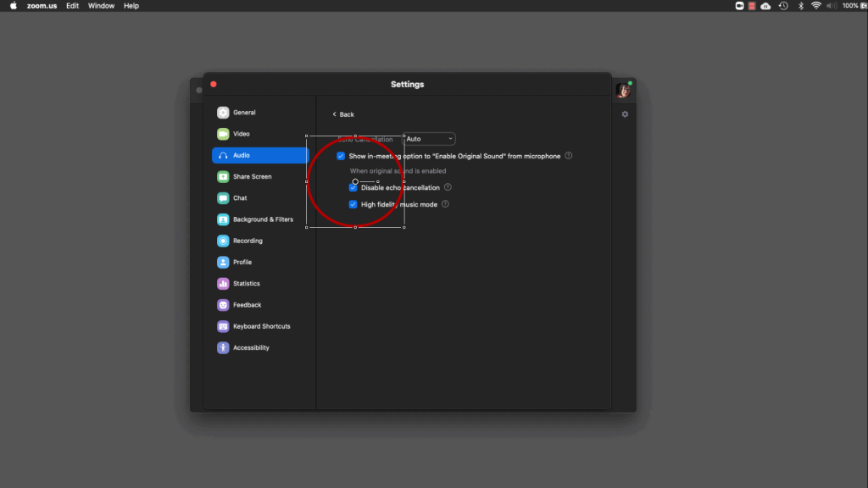The image size is (868, 488).
Task: Go Back to main audio settings
Action: tap(343, 114)
